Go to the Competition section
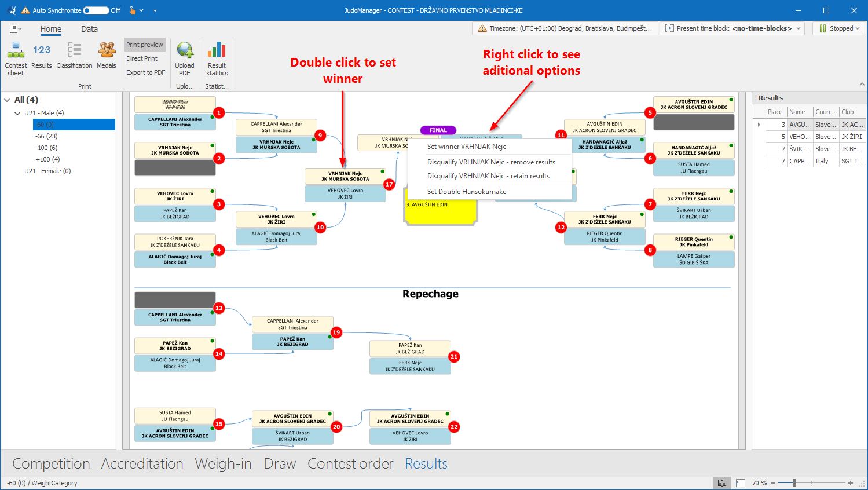Viewport: 868px width, 490px height. (51, 464)
